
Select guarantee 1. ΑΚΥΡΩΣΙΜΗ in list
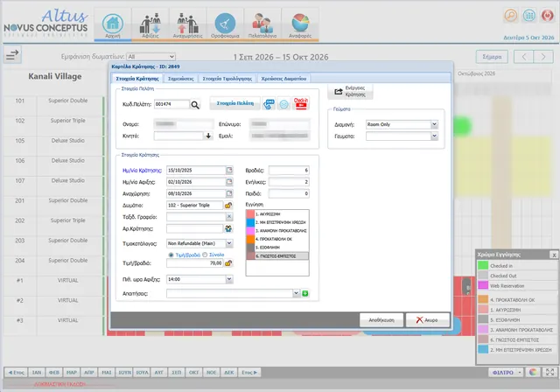[277, 213]
